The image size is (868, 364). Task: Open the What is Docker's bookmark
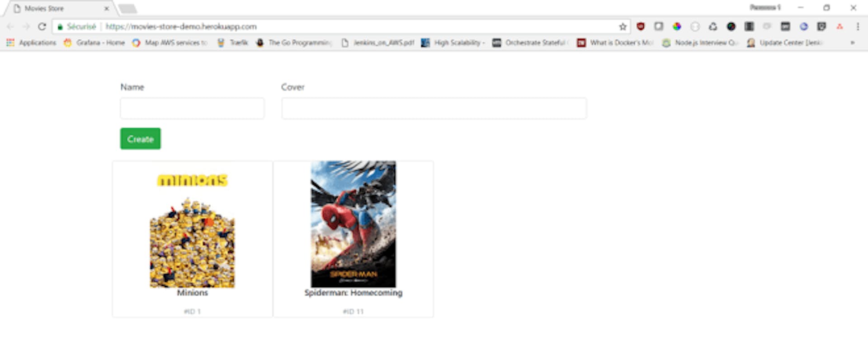(x=615, y=42)
